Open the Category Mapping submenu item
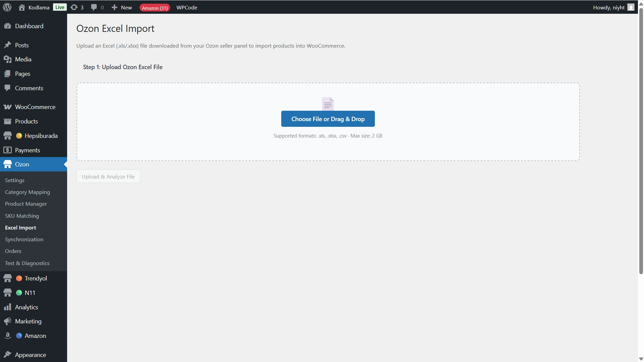This screenshot has height=362, width=644. 27,192
